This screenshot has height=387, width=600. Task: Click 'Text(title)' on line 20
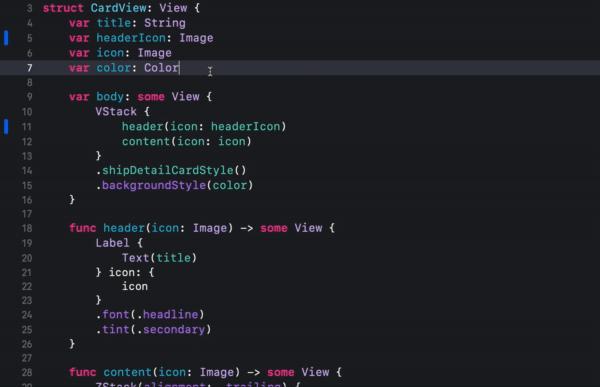tap(159, 258)
